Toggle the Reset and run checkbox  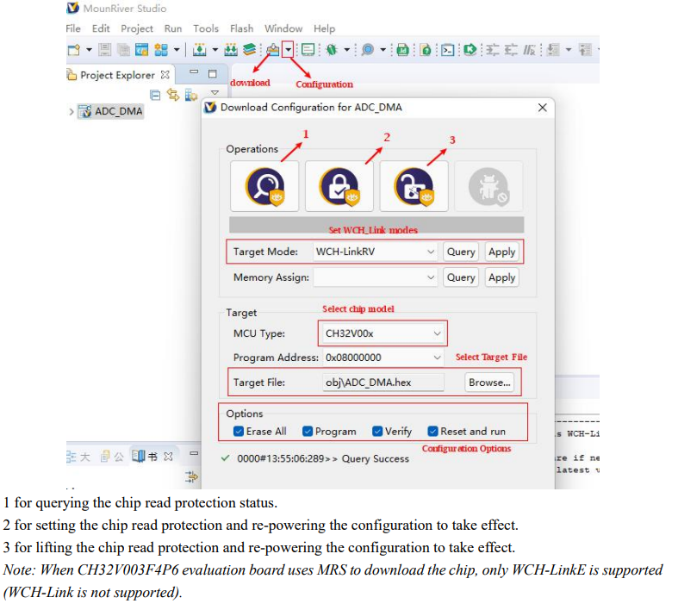click(x=432, y=432)
